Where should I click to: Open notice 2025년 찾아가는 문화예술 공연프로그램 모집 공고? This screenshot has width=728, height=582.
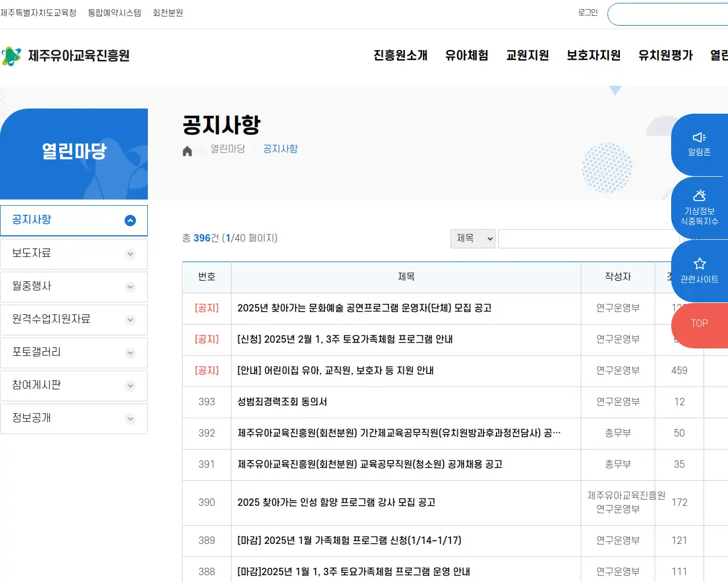(x=365, y=308)
